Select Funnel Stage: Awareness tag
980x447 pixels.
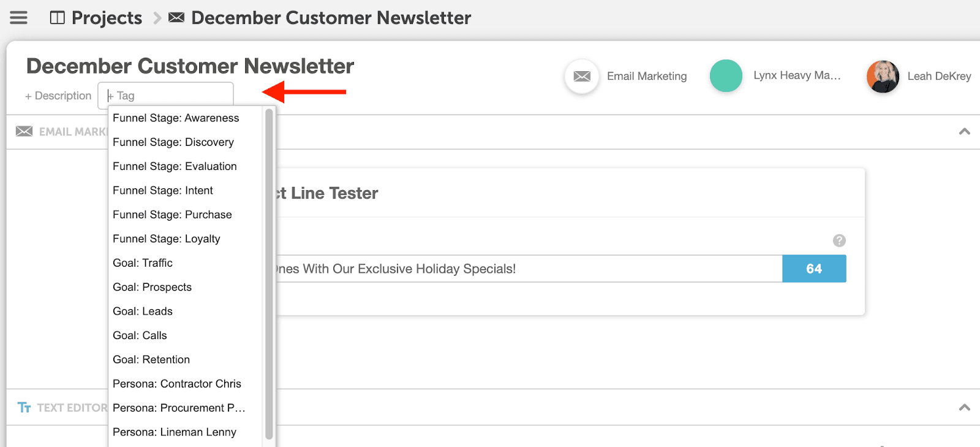pos(176,118)
